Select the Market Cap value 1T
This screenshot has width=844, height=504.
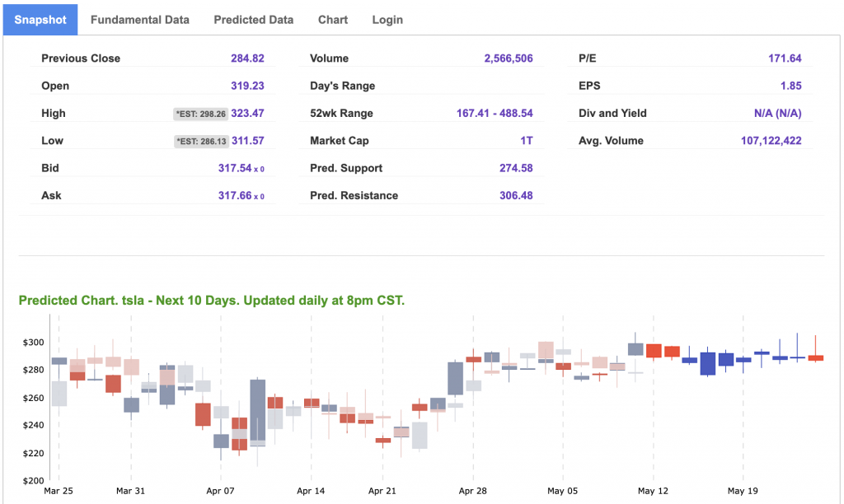(527, 140)
